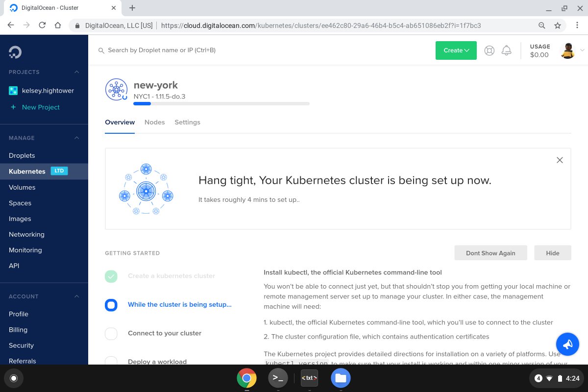Open Files app from shelf
588x392 pixels.
(x=341, y=378)
